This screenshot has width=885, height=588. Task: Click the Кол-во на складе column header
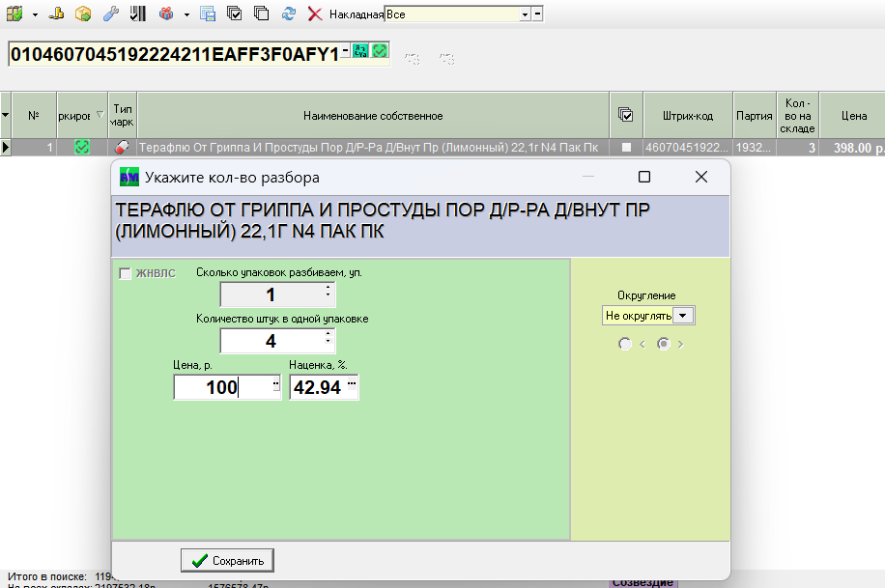pos(797,116)
